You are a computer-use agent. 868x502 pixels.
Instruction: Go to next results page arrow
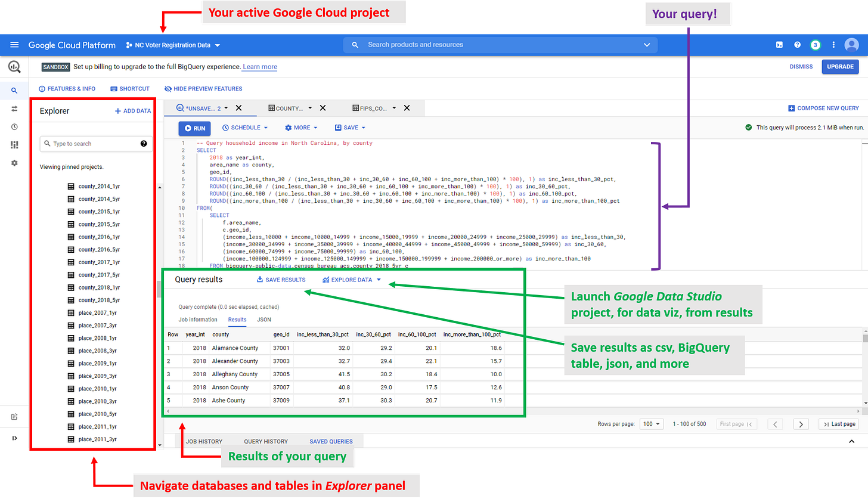tap(801, 424)
